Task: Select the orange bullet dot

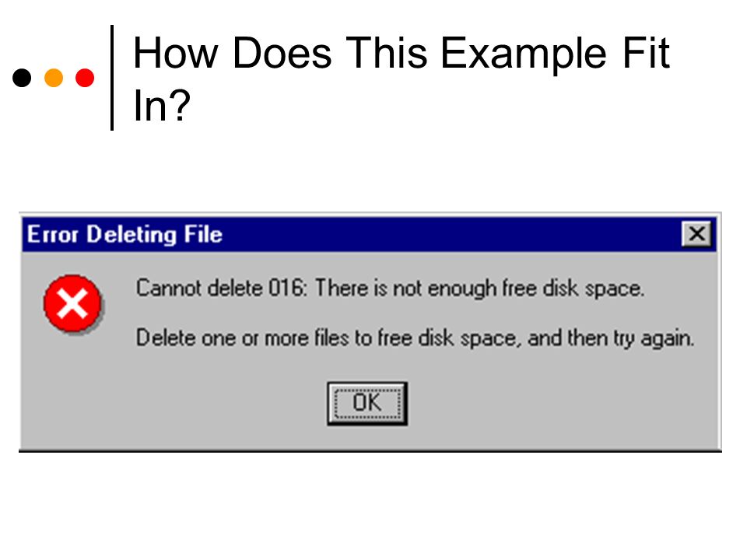Action: [x=54, y=78]
